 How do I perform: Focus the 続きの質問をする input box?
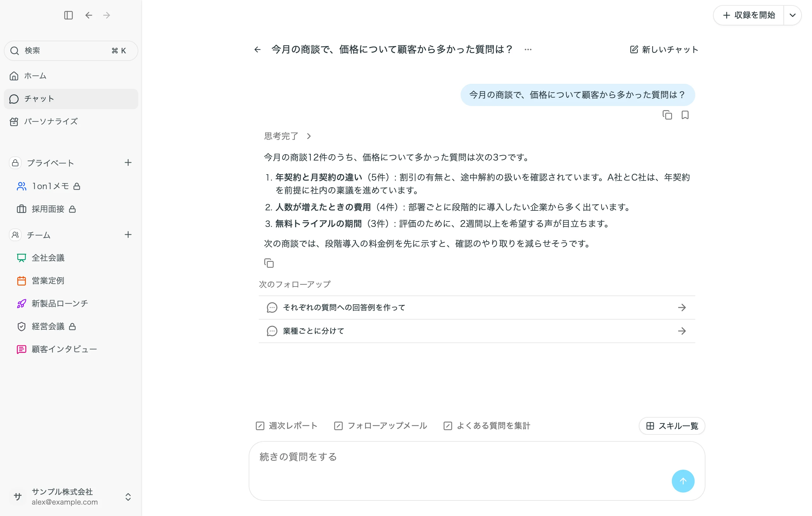(477, 471)
